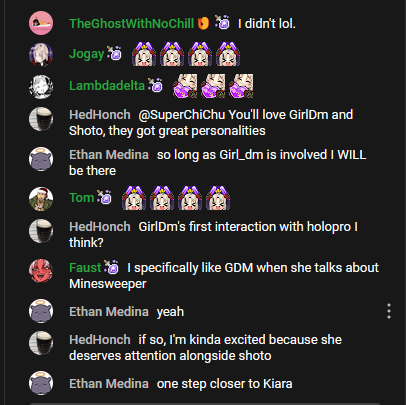
Task: Click the @SuperChiChu mention in HedHonch's message
Action: (182, 115)
